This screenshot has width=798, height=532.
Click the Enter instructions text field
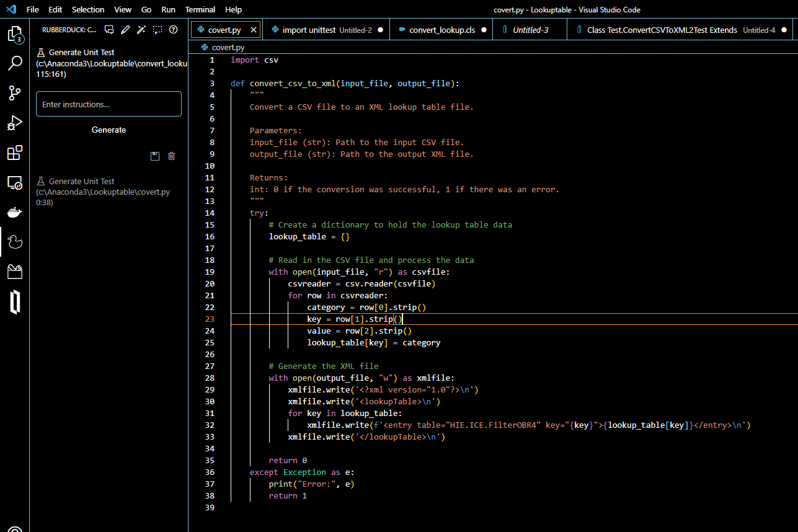[x=109, y=104]
